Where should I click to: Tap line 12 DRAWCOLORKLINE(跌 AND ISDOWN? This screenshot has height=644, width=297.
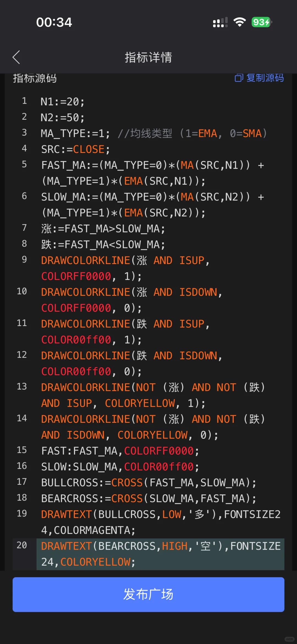pyautogui.click(x=132, y=364)
